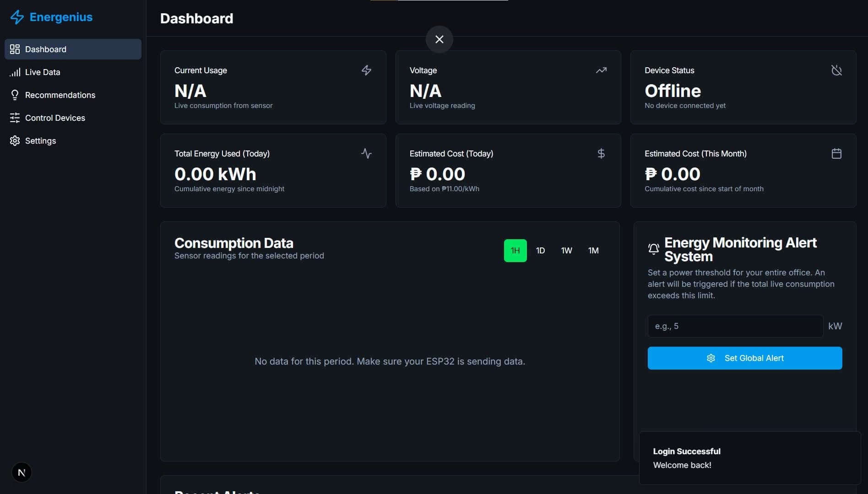Click 'Based on ₱11.00/kWh' text
The image size is (868, 494).
[x=445, y=188]
